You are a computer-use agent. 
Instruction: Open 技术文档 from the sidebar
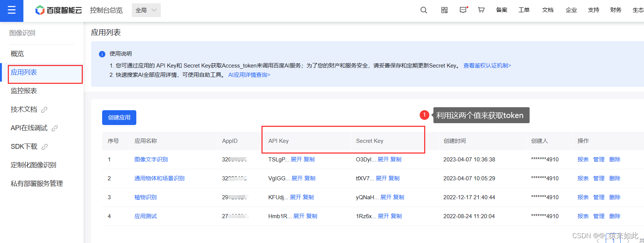click(24, 109)
